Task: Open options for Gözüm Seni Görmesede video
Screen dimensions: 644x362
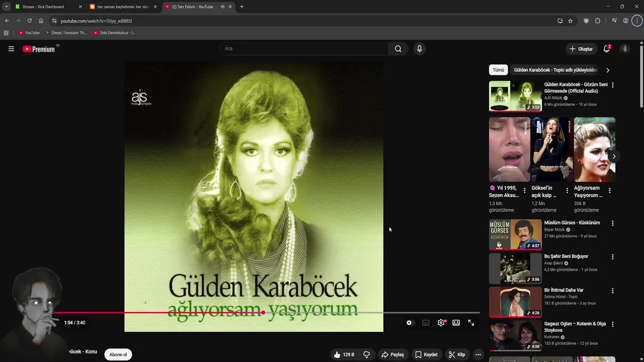Action: 612,85
